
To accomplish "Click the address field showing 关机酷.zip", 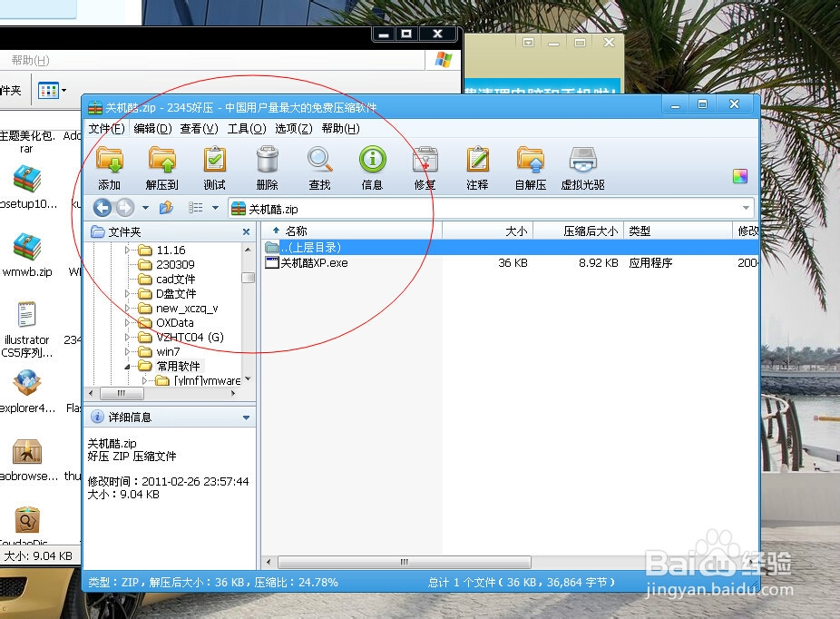I will coord(490,209).
